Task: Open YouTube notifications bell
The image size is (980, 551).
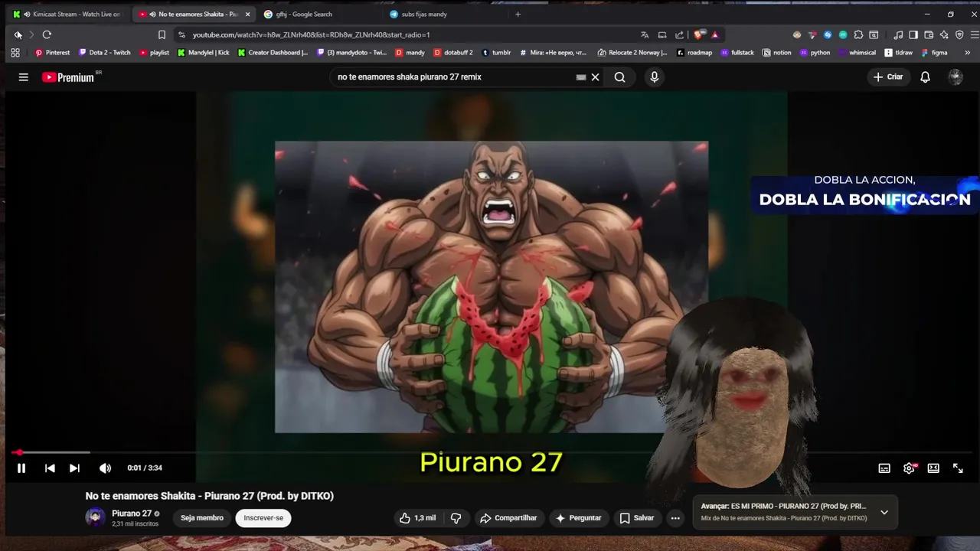Action: (925, 77)
